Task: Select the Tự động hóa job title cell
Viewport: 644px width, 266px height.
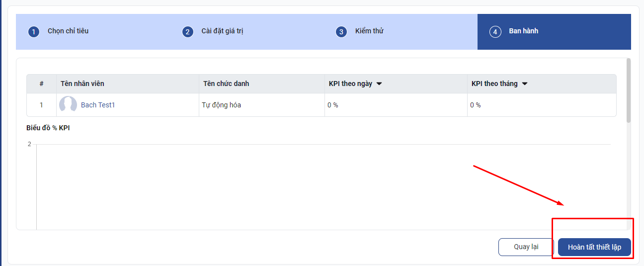Action: tap(222, 105)
